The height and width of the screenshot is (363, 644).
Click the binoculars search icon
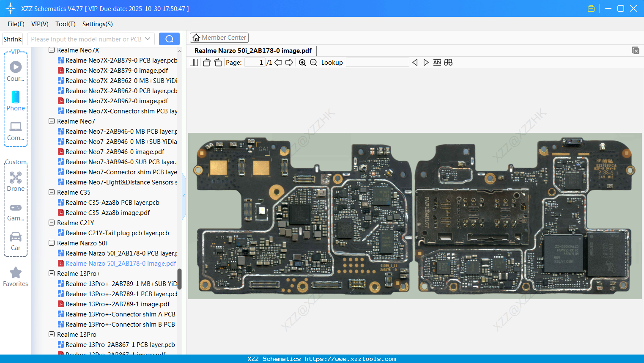pyautogui.click(x=448, y=62)
